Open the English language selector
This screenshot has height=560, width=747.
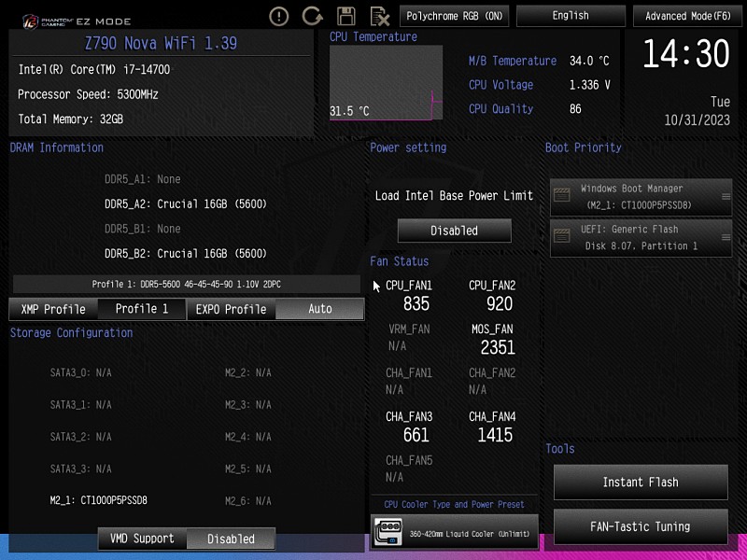pyautogui.click(x=570, y=16)
